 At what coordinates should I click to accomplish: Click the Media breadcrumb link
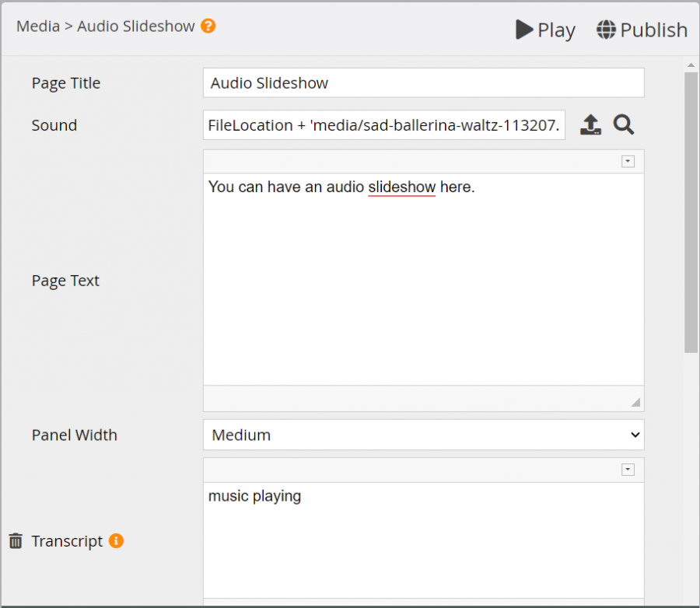(37, 26)
